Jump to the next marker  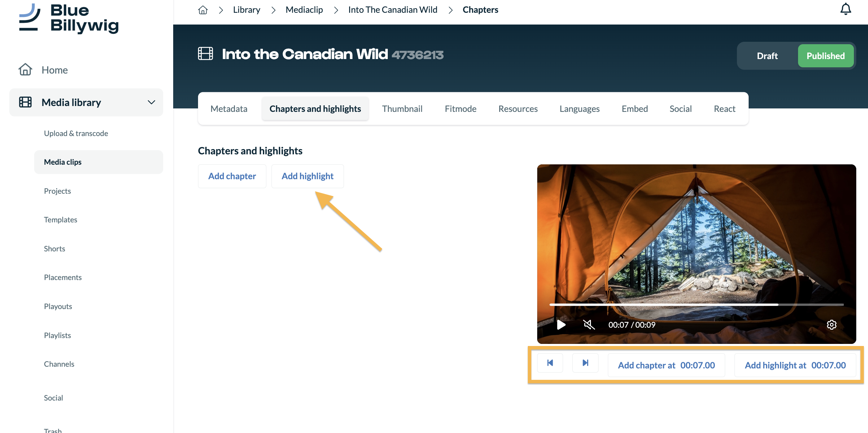tap(585, 363)
